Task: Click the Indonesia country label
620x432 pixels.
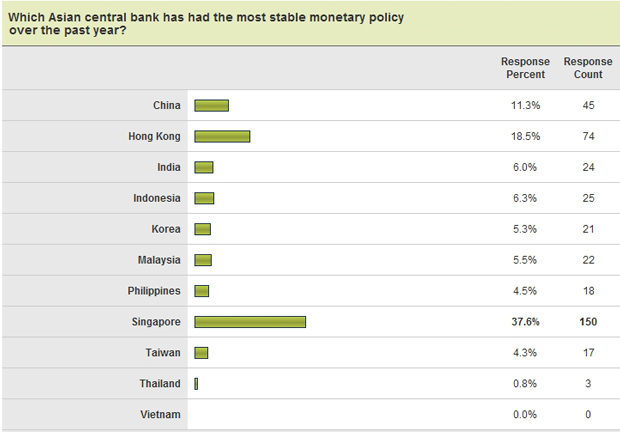Action: (x=157, y=198)
